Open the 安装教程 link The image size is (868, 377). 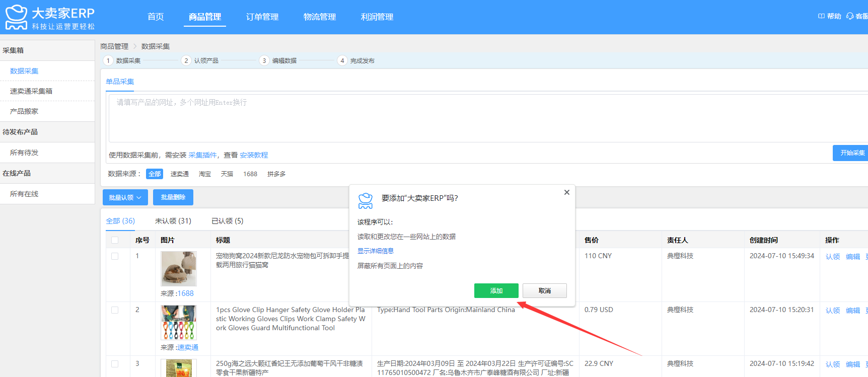tap(254, 155)
